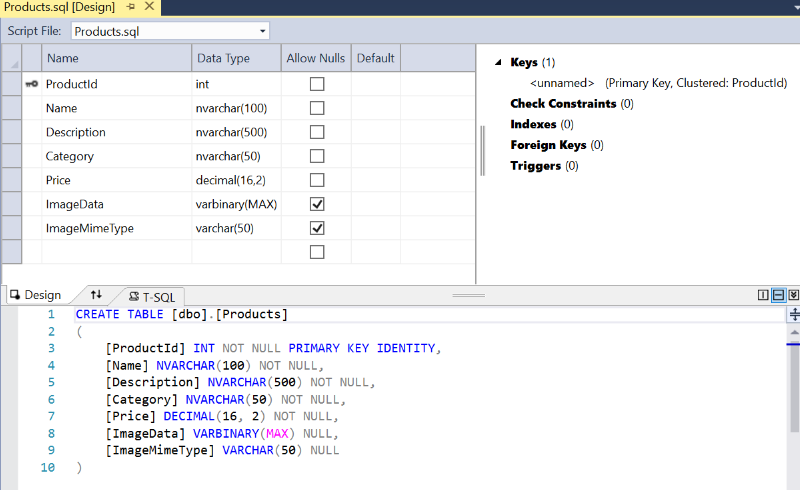Uncheck Allow Nulls for ImageData

(x=317, y=204)
